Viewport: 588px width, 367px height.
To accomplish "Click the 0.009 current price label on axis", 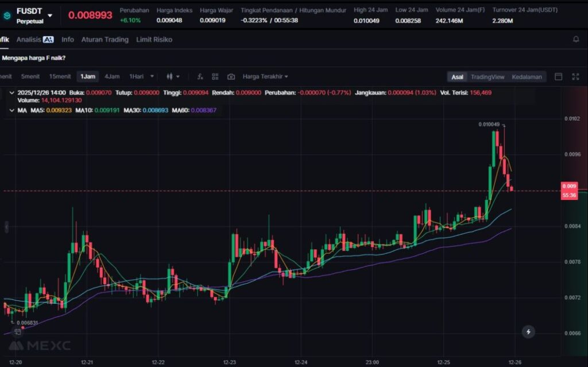I will (x=569, y=186).
